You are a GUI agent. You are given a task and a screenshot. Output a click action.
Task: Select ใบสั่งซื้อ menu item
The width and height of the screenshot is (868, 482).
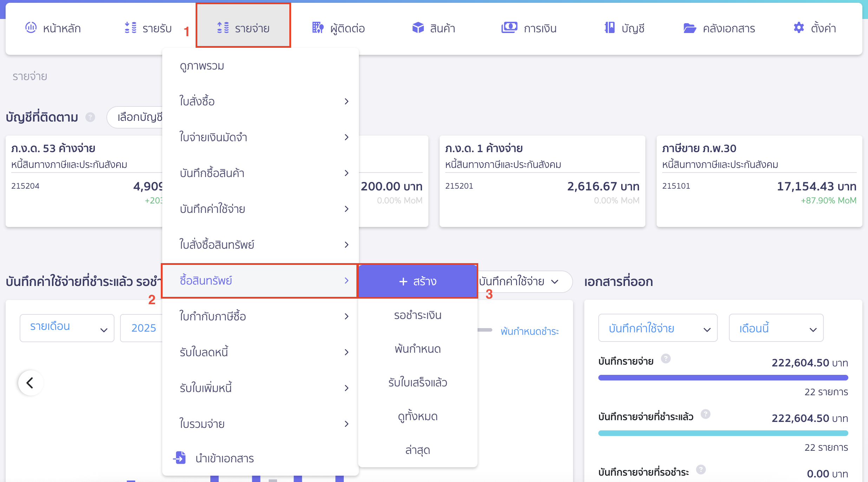point(260,101)
